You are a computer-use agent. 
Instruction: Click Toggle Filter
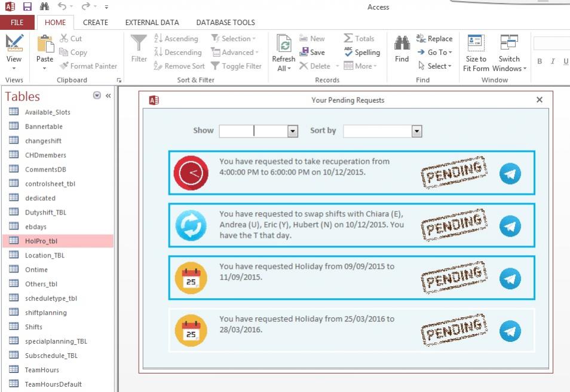click(236, 66)
